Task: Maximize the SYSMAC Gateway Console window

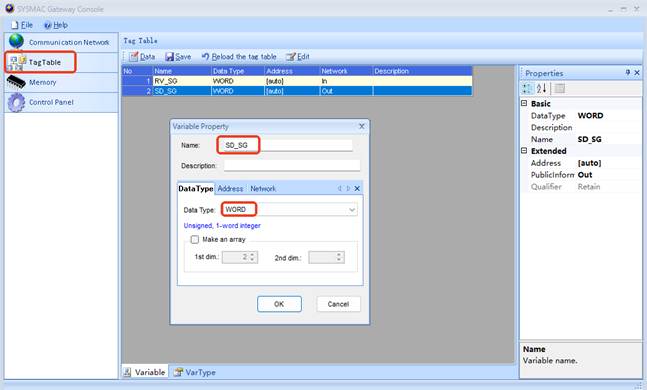Action: click(x=623, y=9)
